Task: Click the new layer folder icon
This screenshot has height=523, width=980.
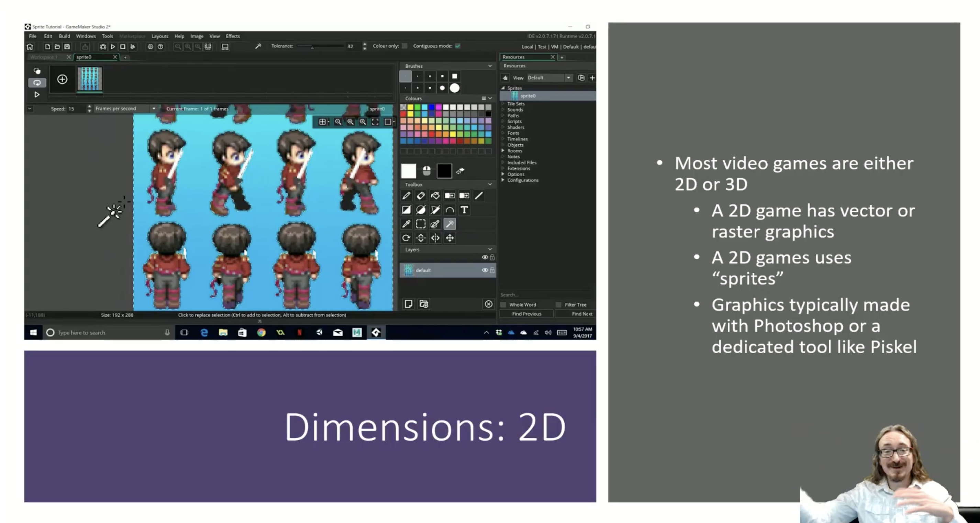Action: coord(424,304)
